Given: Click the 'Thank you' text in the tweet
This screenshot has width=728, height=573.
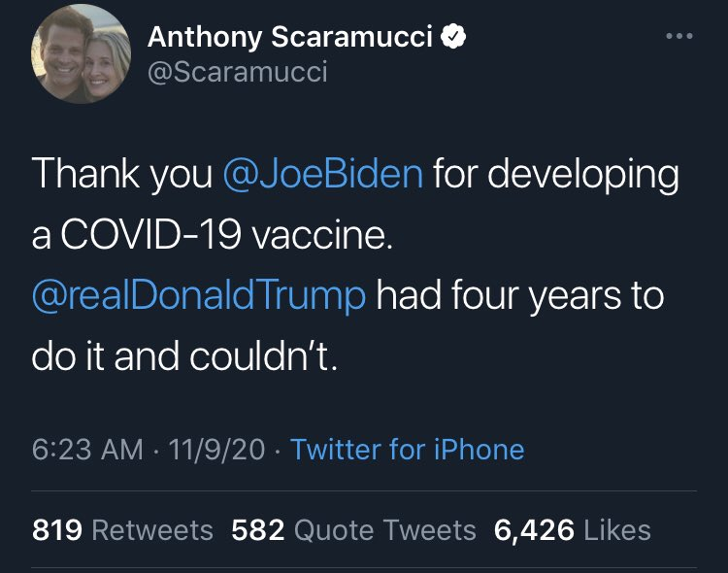Looking at the screenshot, I should [121, 175].
